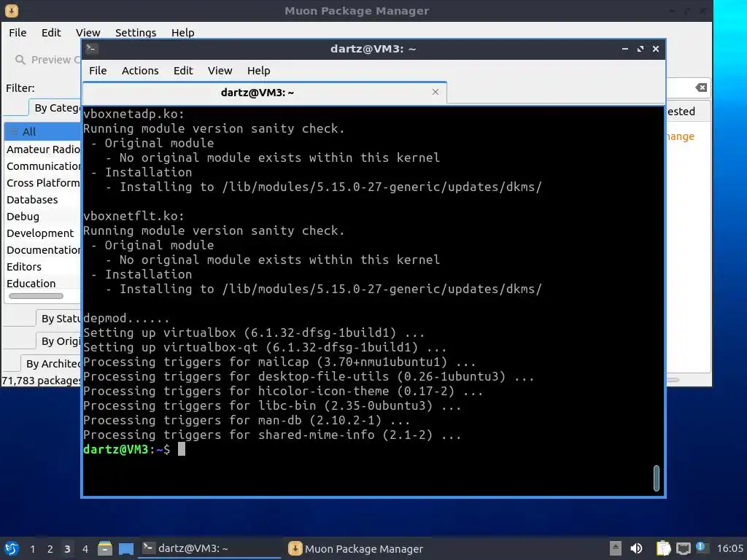Click the show desktop icon in taskbar

coord(125,548)
